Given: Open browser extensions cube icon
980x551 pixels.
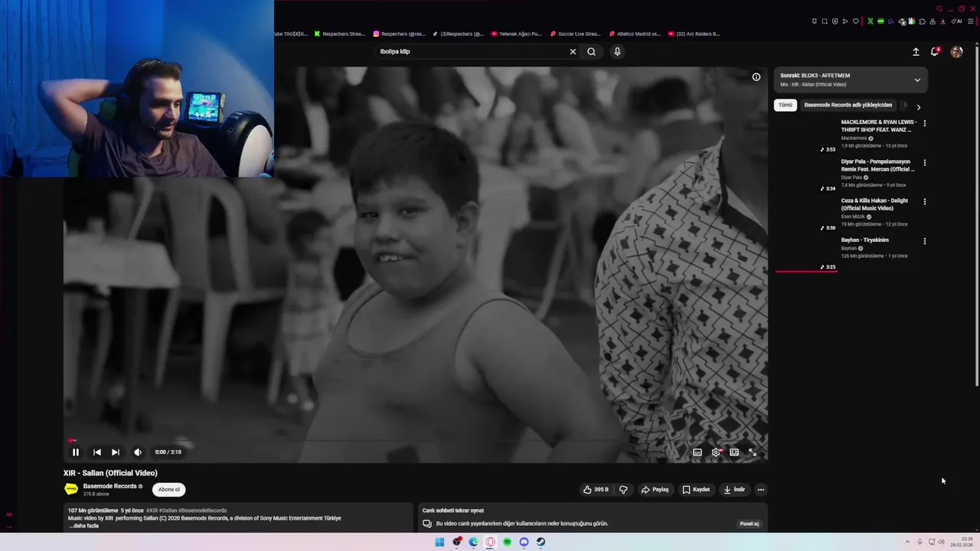Looking at the screenshot, I should [922, 21].
